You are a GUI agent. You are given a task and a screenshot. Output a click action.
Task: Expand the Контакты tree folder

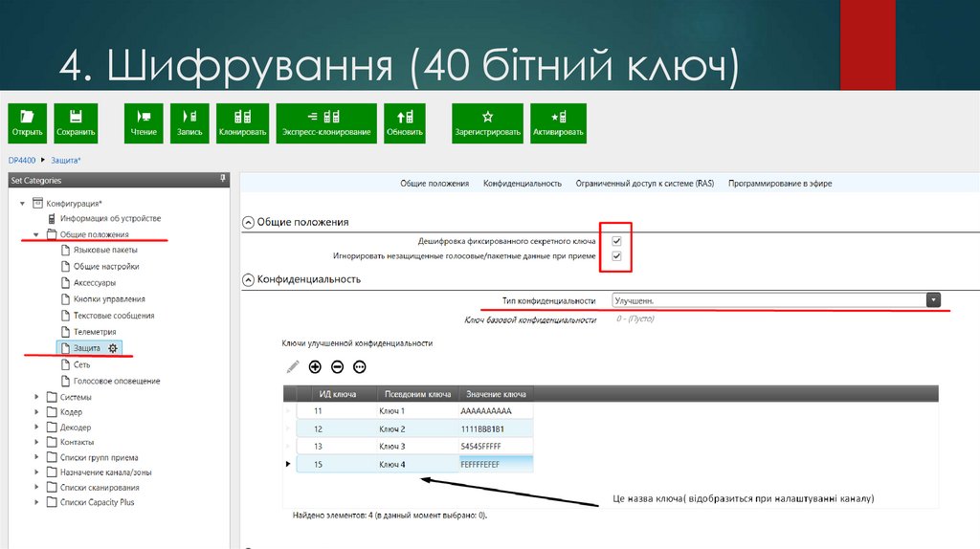click(x=36, y=442)
